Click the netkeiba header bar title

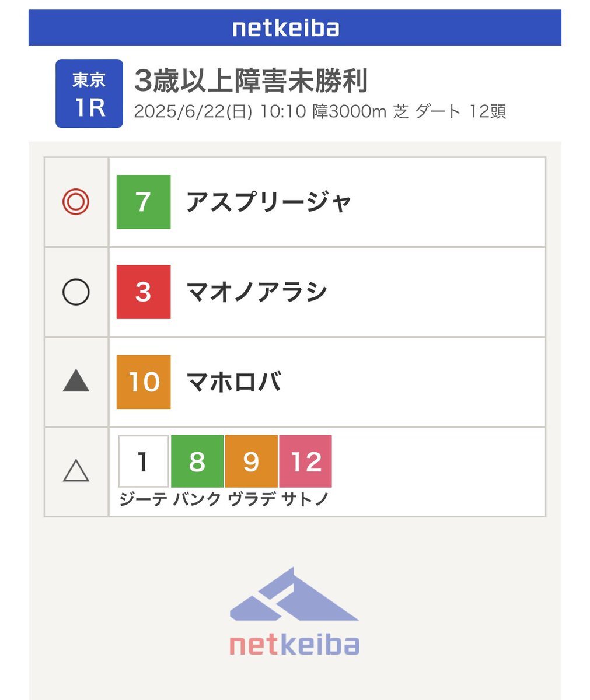(286, 27)
